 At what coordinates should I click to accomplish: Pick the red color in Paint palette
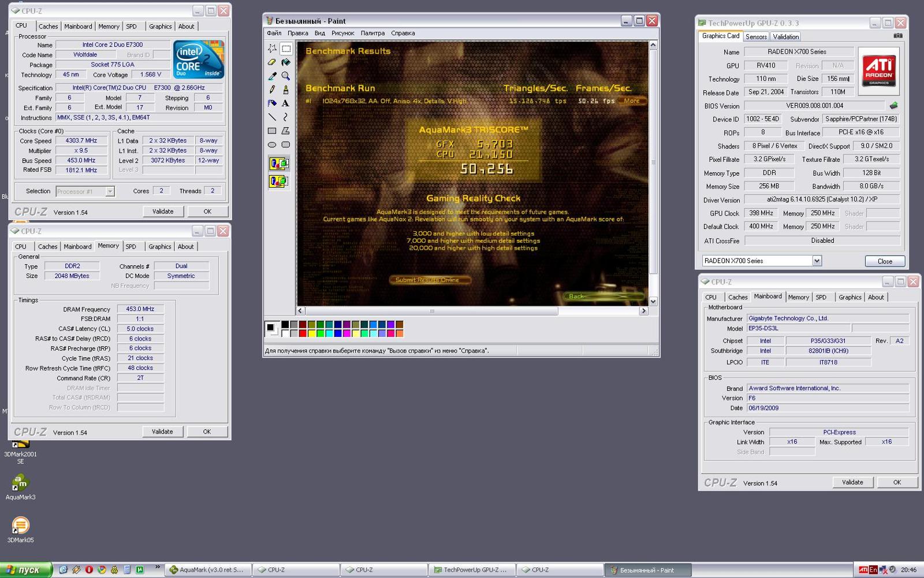coord(302,334)
